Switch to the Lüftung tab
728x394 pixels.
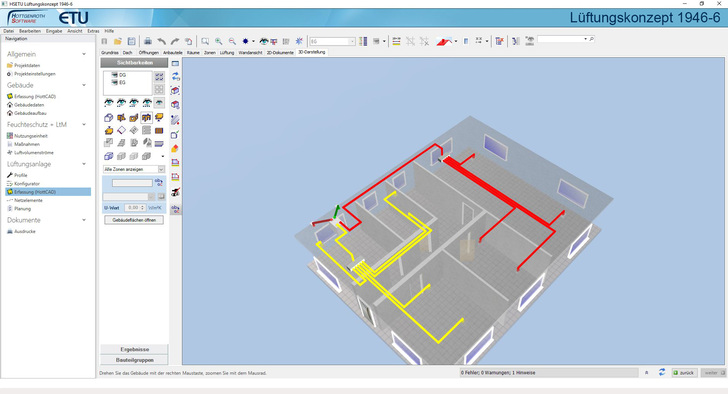pyautogui.click(x=227, y=52)
